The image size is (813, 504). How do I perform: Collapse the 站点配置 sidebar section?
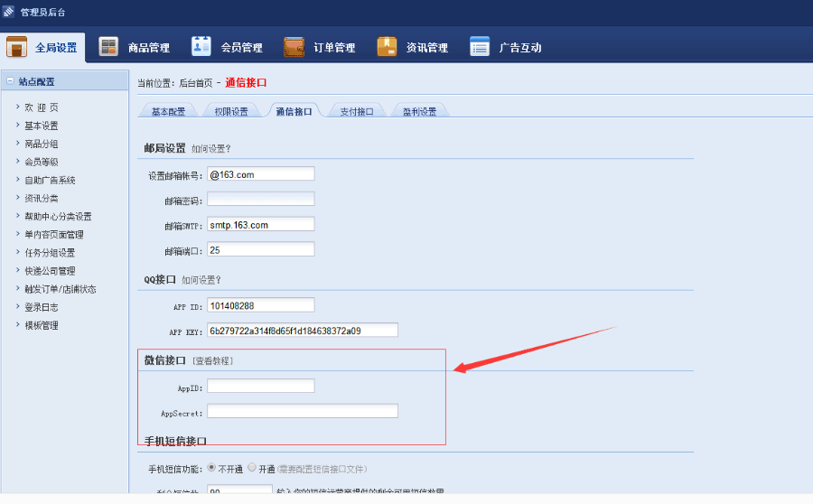(x=10, y=81)
